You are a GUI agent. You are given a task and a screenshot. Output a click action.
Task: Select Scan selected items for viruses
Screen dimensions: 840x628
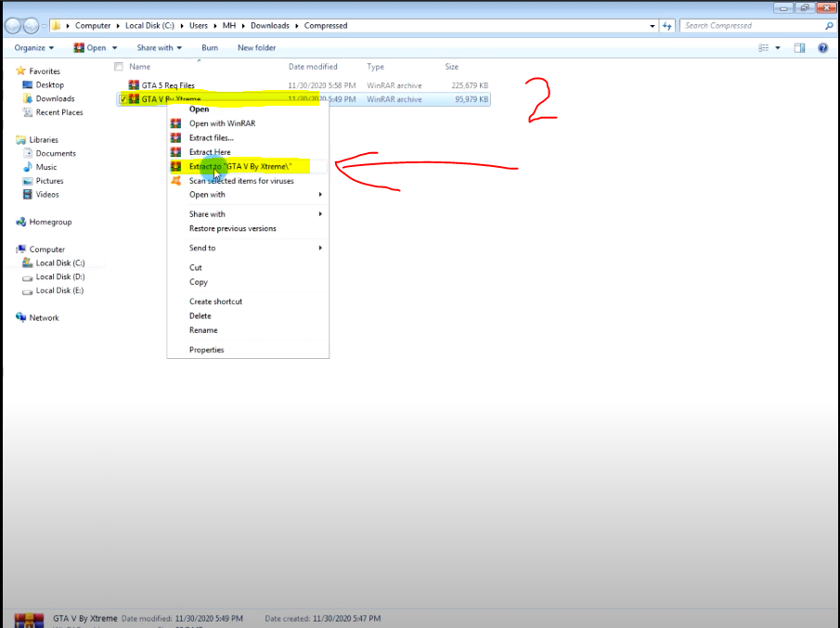[x=241, y=181]
